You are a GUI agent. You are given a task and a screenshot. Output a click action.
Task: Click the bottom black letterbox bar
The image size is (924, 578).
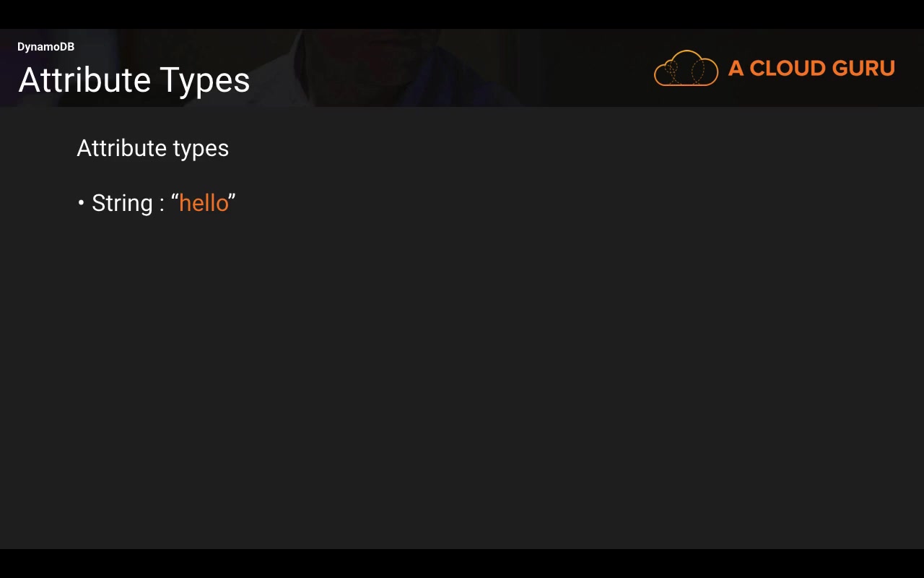[x=462, y=564]
